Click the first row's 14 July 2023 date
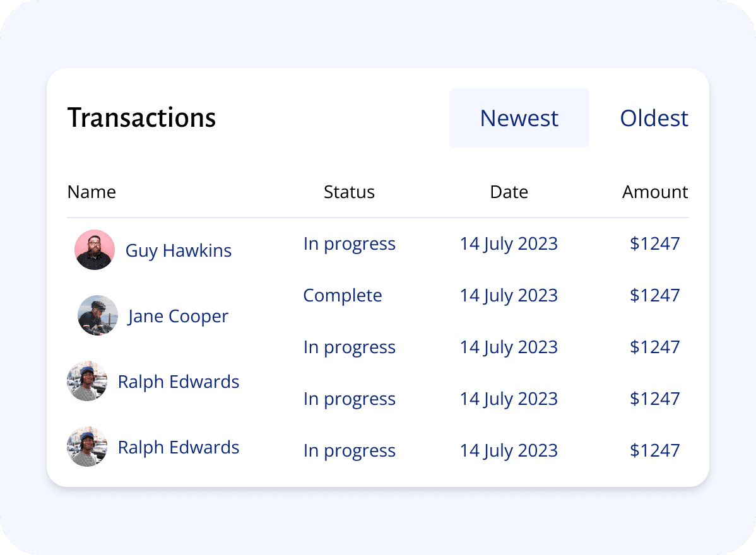Viewport: 756px width, 555px height. point(509,244)
